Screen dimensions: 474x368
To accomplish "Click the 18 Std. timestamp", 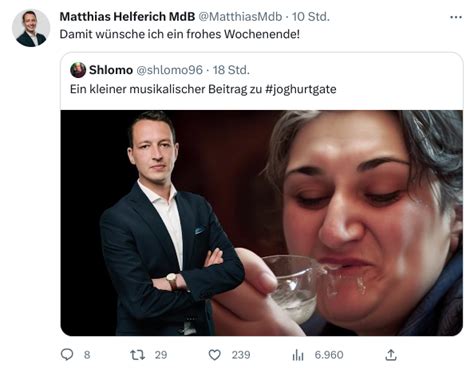I will 231,70.
